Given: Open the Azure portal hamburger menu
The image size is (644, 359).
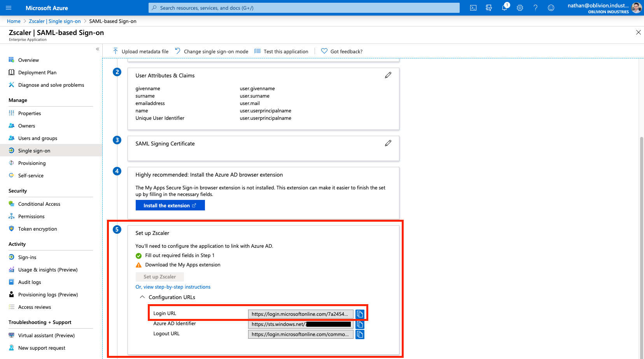Looking at the screenshot, I should pyautogui.click(x=9, y=8).
